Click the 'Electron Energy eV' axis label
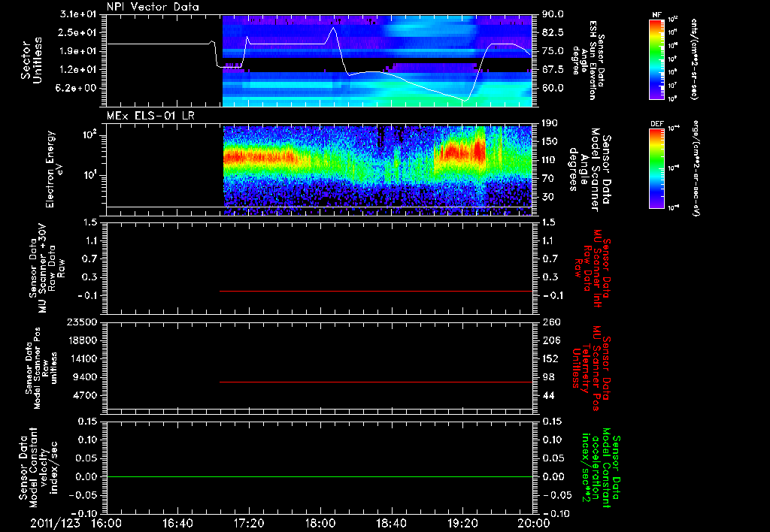 point(54,169)
